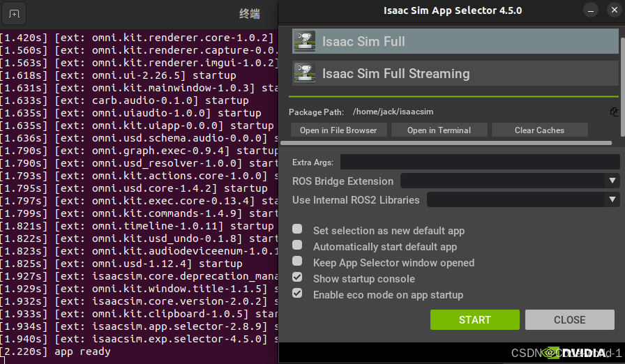Image resolution: width=625 pixels, height=364 pixels.
Task: Close the App Selector window with X
Action: click(615, 10)
